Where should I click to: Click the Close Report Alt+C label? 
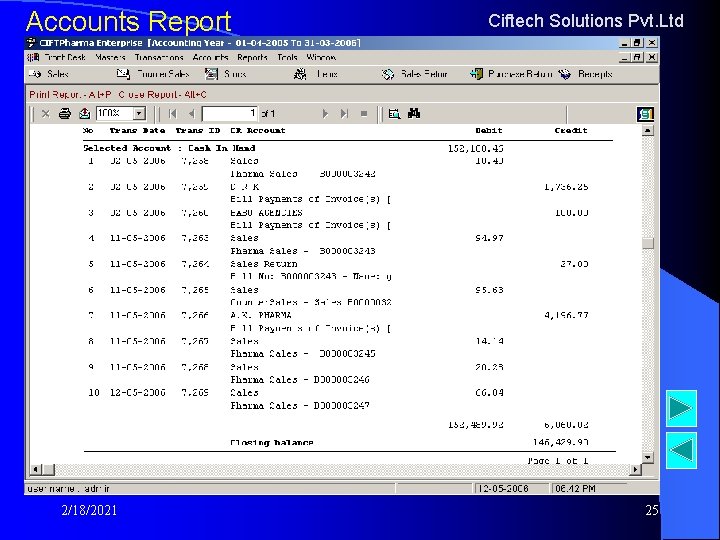click(x=163, y=95)
